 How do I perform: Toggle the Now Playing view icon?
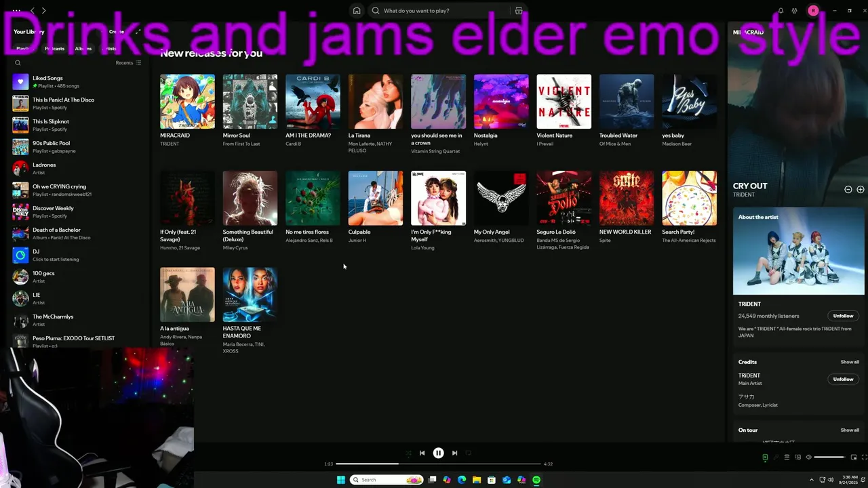pos(765,457)
